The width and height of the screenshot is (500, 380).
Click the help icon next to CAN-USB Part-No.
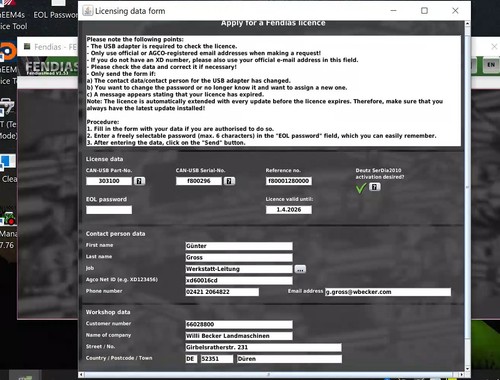(x=139, y=181)
